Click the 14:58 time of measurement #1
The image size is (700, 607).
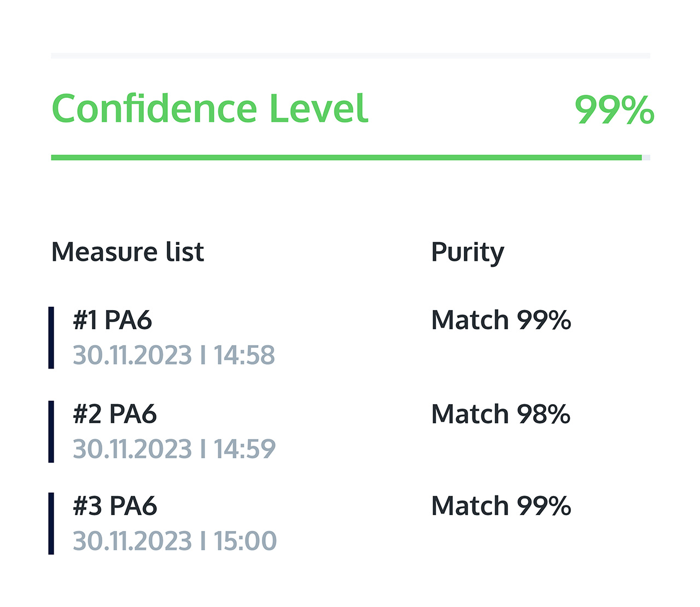(244, 355)
